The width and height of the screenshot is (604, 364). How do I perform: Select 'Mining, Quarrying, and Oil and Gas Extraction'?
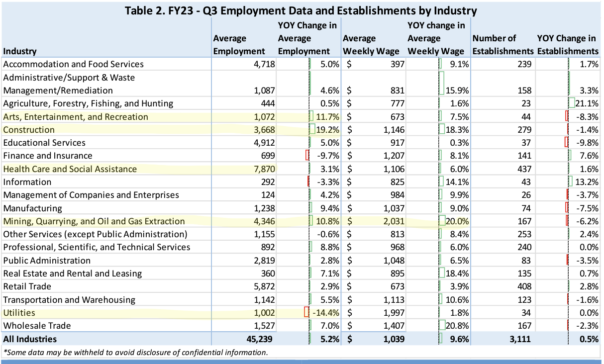[94, 221]
